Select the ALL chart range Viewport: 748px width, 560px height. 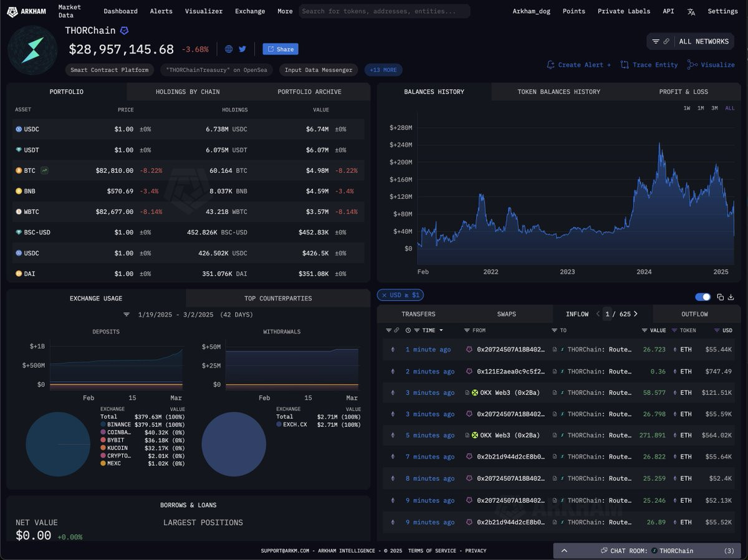(x=730, y=108)
